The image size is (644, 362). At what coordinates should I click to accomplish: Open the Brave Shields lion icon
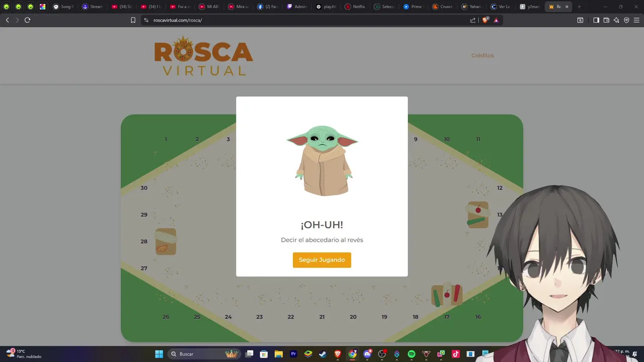[485, 20]
